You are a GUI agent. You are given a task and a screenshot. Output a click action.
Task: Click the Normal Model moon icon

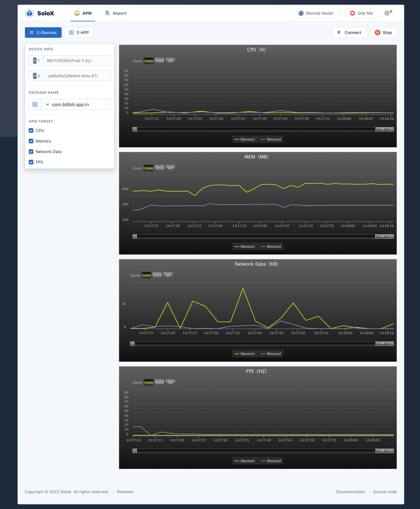(301, 13)
